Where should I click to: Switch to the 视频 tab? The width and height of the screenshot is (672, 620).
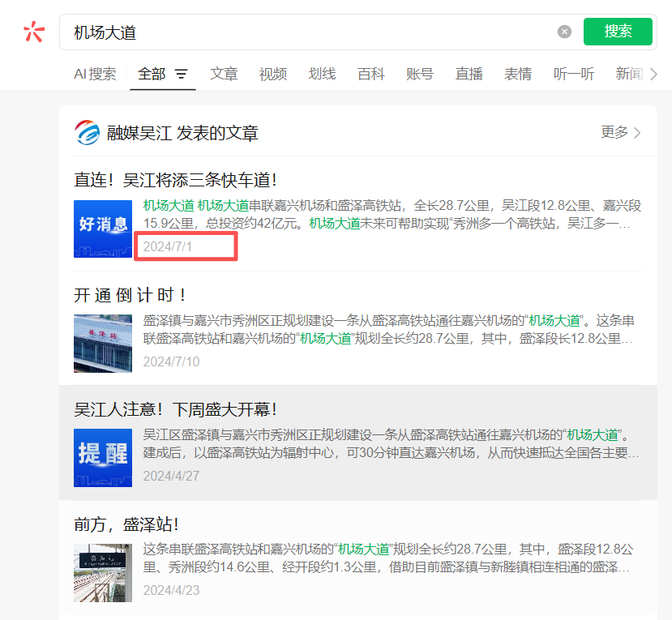(x=273, y=73)
